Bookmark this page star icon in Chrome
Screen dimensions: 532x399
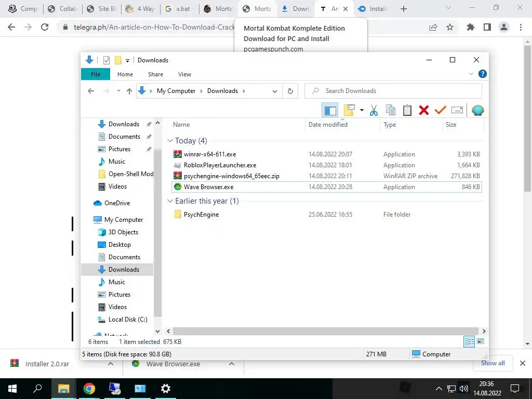(450, 27)
